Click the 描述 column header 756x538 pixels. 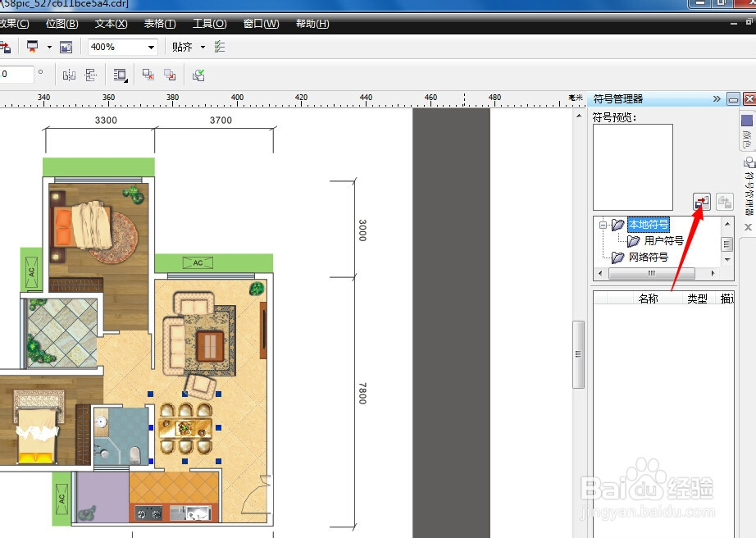726,299
